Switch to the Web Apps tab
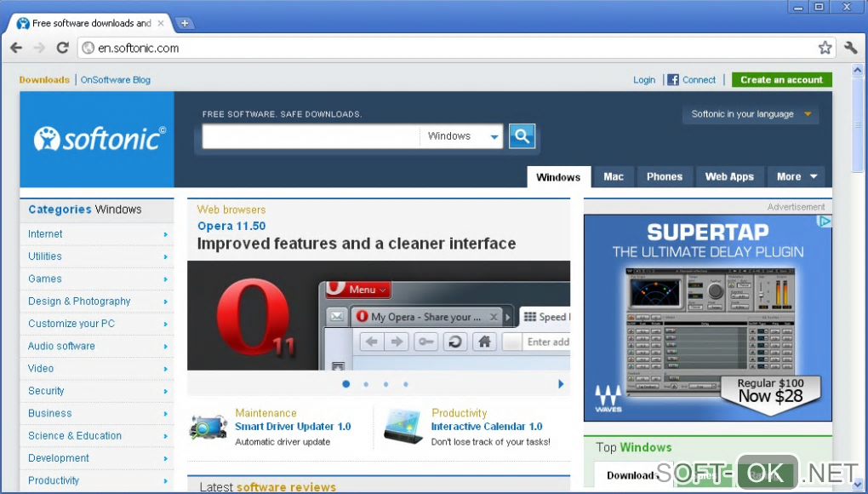Viewport: 868px width, 494px height. coord(729,176)
